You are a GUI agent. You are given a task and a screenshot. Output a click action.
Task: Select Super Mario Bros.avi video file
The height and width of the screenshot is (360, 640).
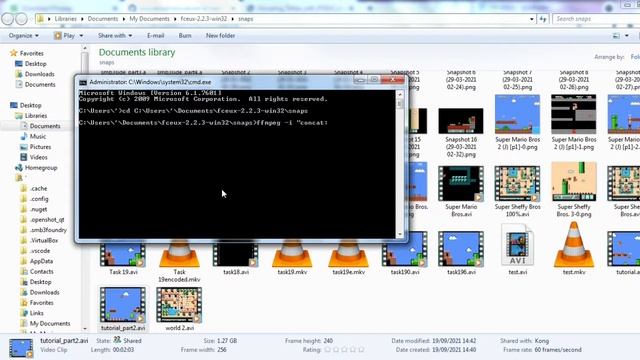coord(461,191)
